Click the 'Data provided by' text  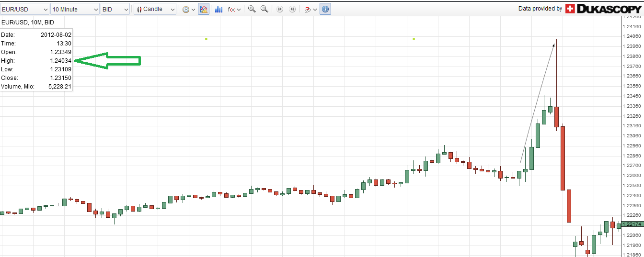[x=540, y=9]
